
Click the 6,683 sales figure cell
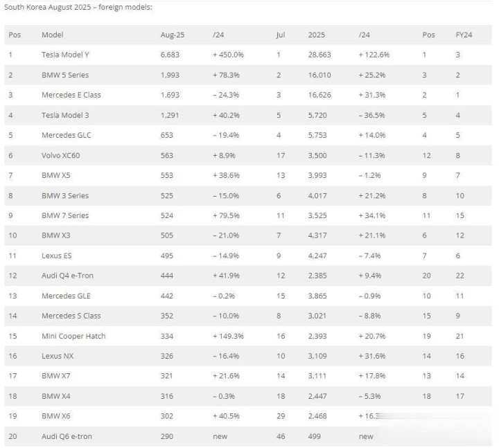(x=170, y=55)
